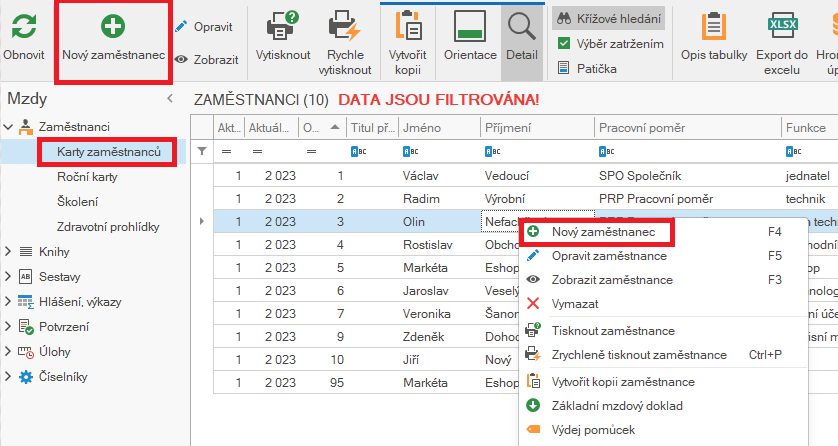Viewport: 838px width, 446px height.
Task: Click the Orientace toolbar icon
Action: point(470,26)
